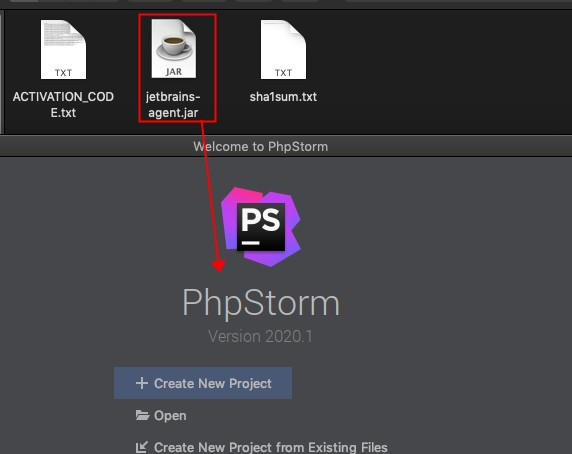Select the sha1sum.txt document icon

[283, 50]
